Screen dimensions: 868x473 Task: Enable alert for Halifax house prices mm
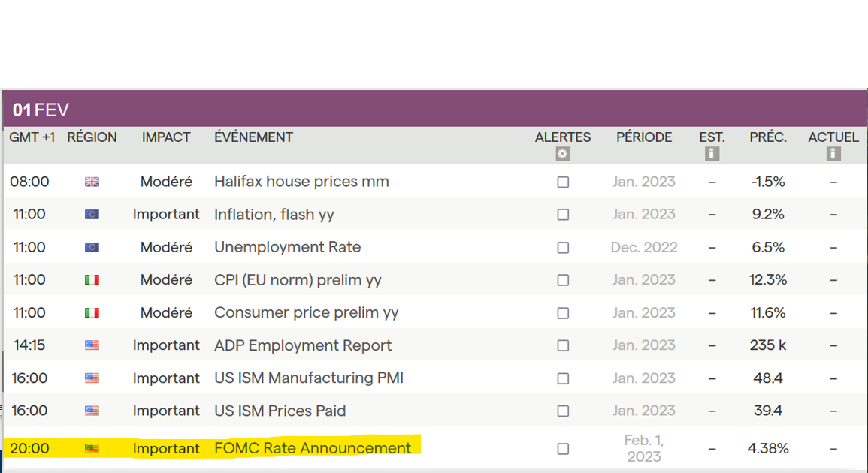tap(563, 182)
